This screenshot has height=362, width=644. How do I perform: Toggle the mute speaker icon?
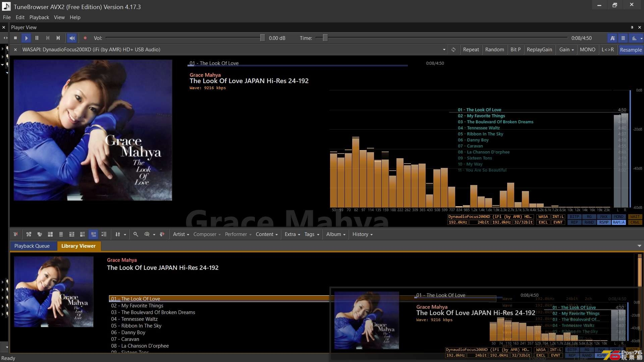pyautogui.click(x=72, y=38)
